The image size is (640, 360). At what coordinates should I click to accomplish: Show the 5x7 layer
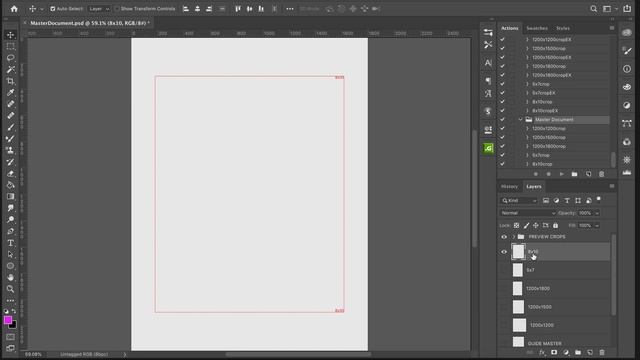[x=504, y=270]
